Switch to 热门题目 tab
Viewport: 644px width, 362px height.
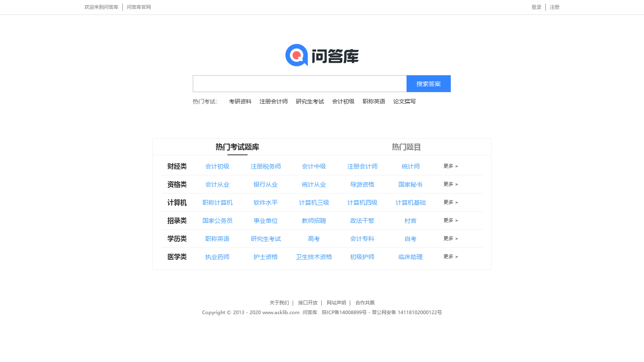pyautogui.click(x=407, y=147)
